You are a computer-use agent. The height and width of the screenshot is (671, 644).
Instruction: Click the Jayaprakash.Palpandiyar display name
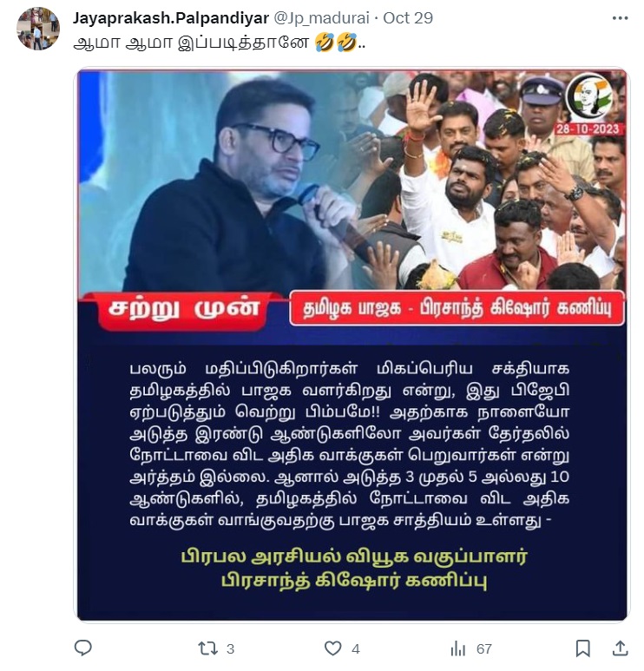[x=170, y=18]
